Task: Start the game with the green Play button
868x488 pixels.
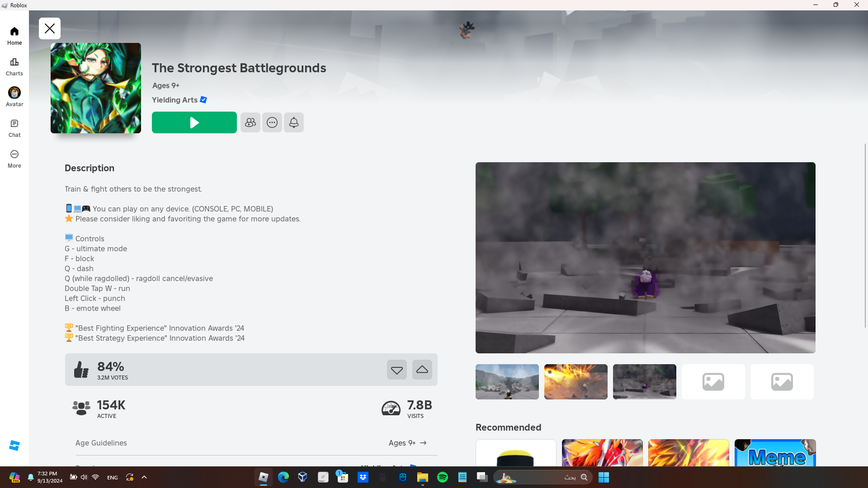Action: [194, 122]
